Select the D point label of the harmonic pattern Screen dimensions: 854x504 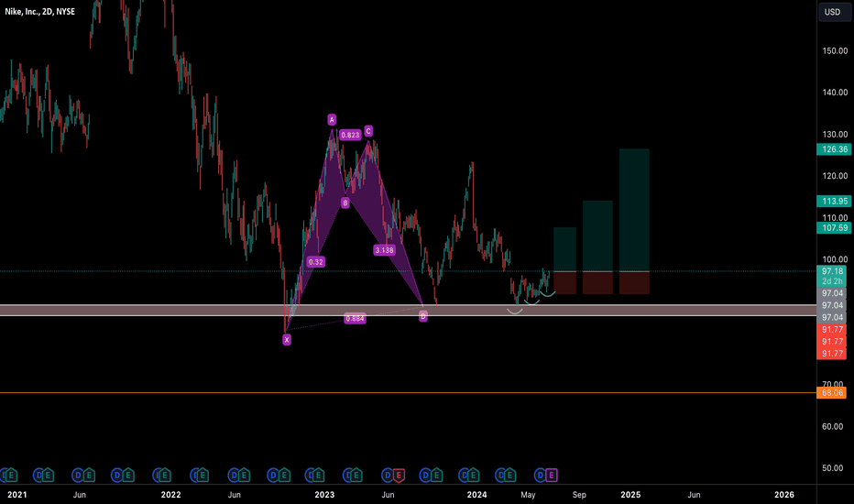pyautogui.click(x=423, y=316)
